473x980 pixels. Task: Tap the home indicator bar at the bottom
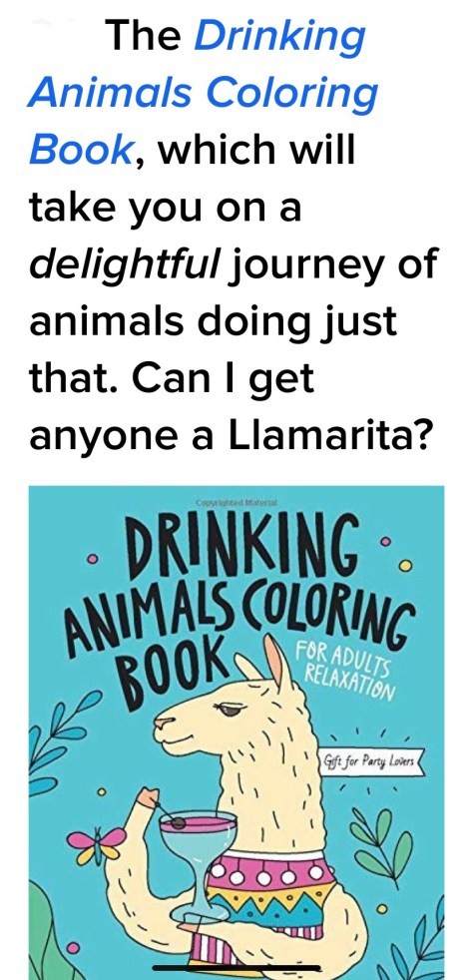(x=236, y=969)
